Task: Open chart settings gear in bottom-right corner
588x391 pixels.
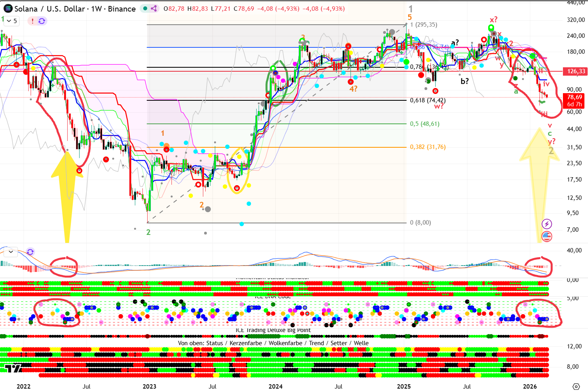Action: tap(576, 386)
